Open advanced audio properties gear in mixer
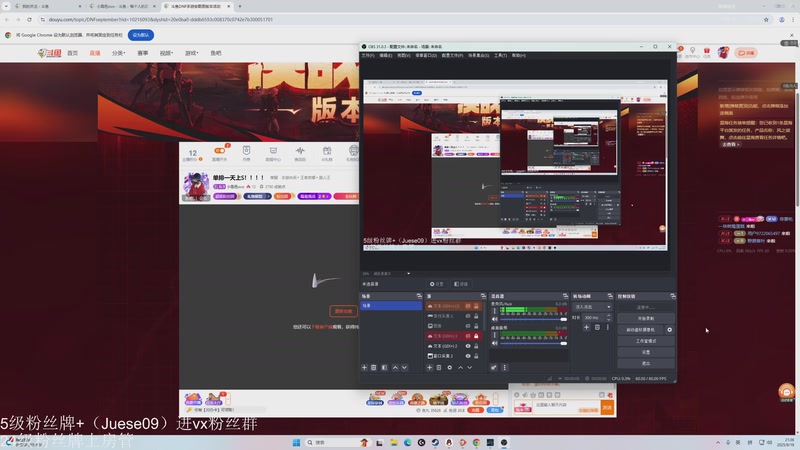Screen dimensions: 800x450 coord(494,367)
